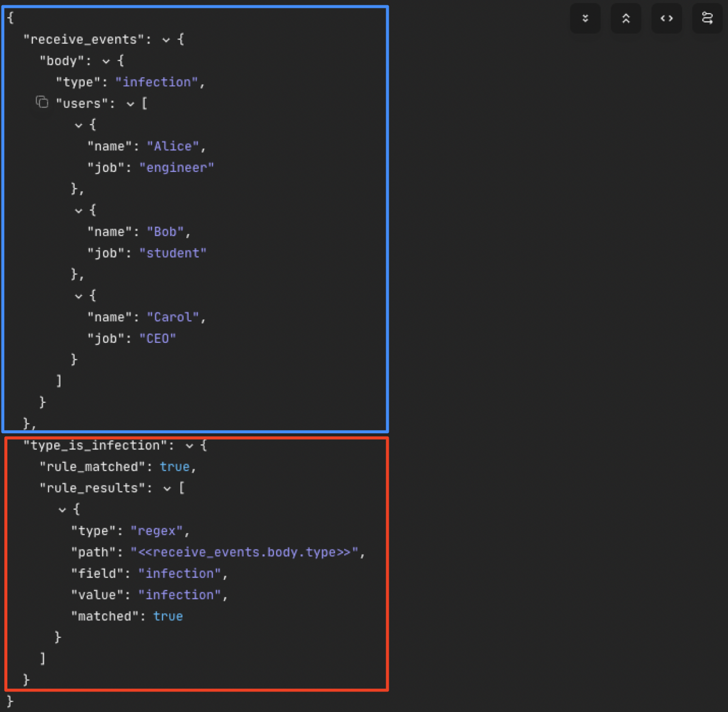Switch to raw code view icon
Image resolution: width=728 pixels, height=712 pixels.
pyautogui.click(x=666, y=18)
